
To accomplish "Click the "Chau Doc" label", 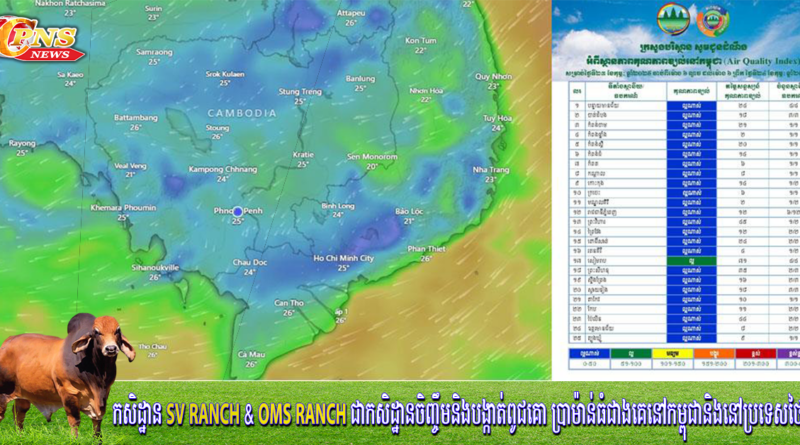I will point(249,262).
